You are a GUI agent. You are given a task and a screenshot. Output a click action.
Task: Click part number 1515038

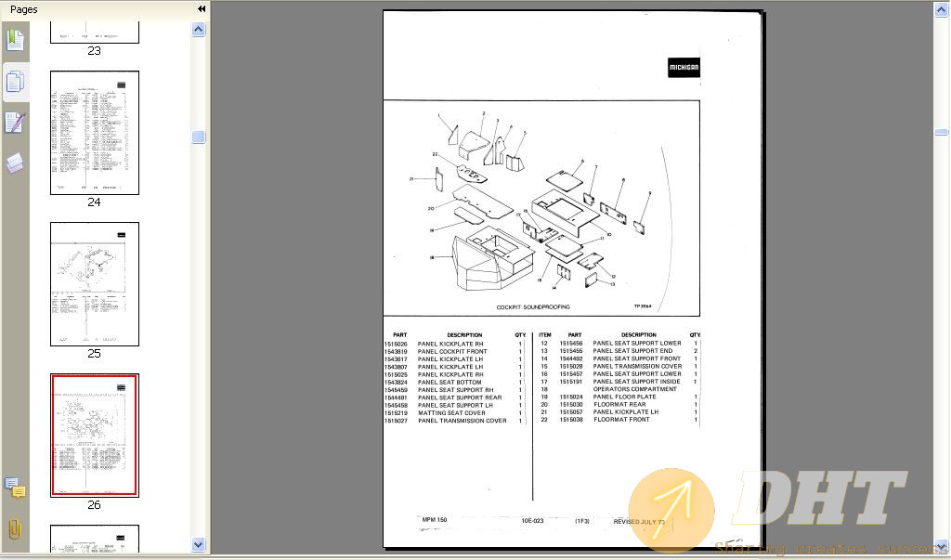point(571,419)
